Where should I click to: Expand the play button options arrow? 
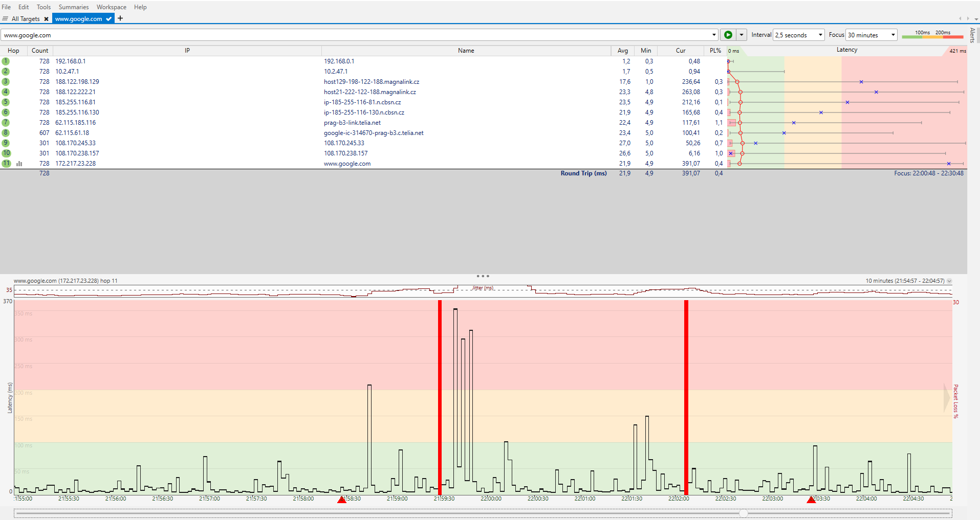point(741,35)
